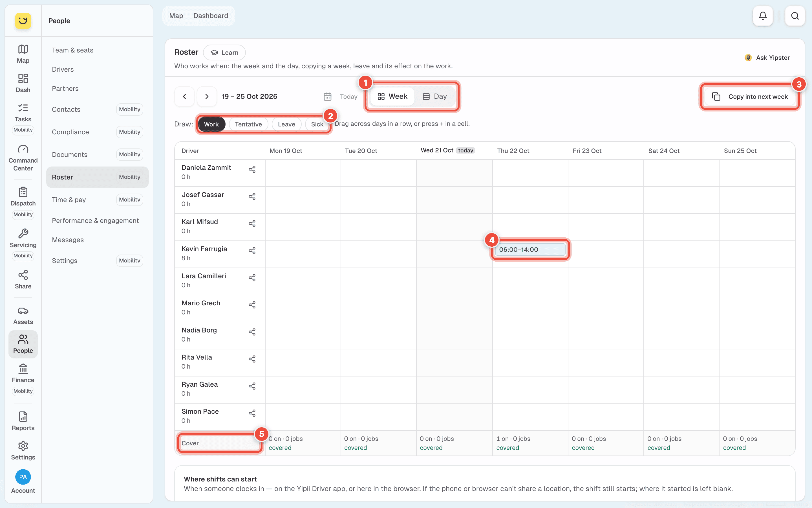Open Drivers in People menu
Screen dimensions: 812x508
tap(97, 69)
